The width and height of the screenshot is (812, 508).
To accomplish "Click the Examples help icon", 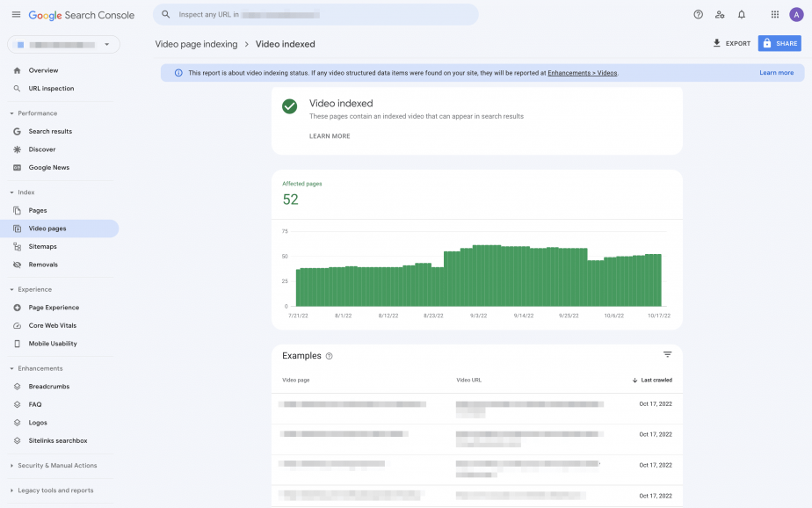I will pyautogui.click(x=329, y=356).
